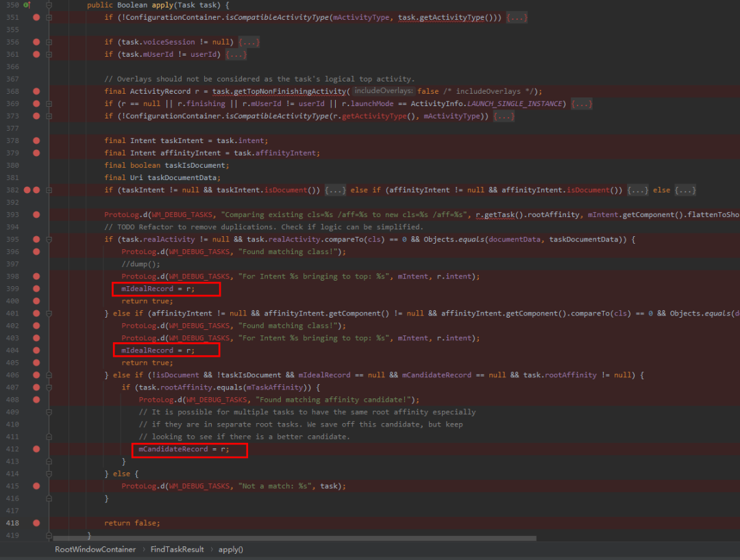Expand the folded {...} after mUserId check
This screenshot has height=560, width=740.
click(236, 54)
